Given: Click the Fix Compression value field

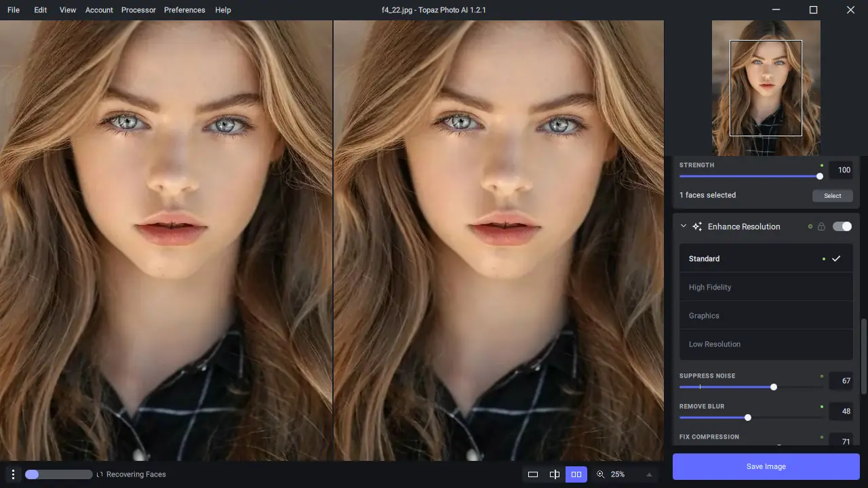Looking at the screenshot, I should tap(841, 440).
